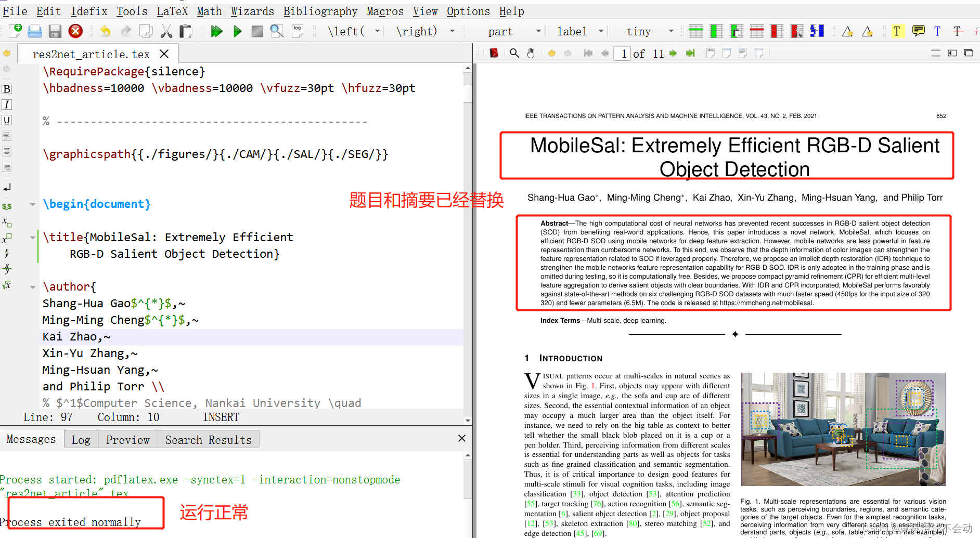Insert subscript from the sidebar
This screenshot has height=538, width=980.
7,222
